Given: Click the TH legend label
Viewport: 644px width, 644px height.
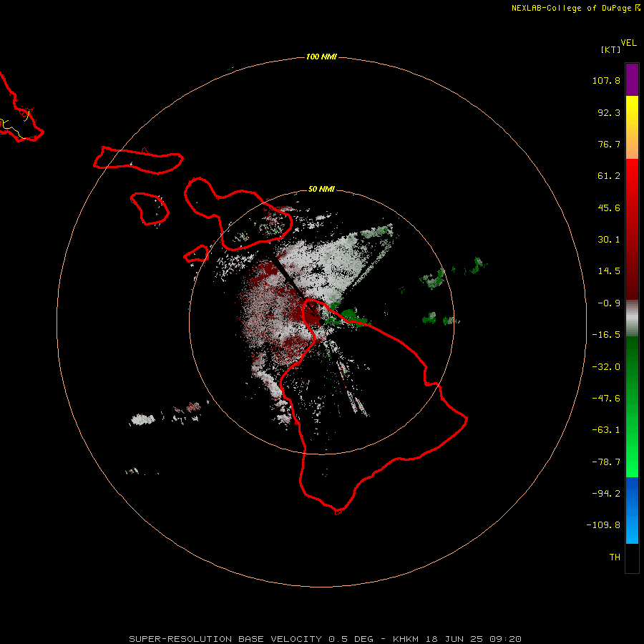Looking at the screenshot, I should click(x=615, y=557).
